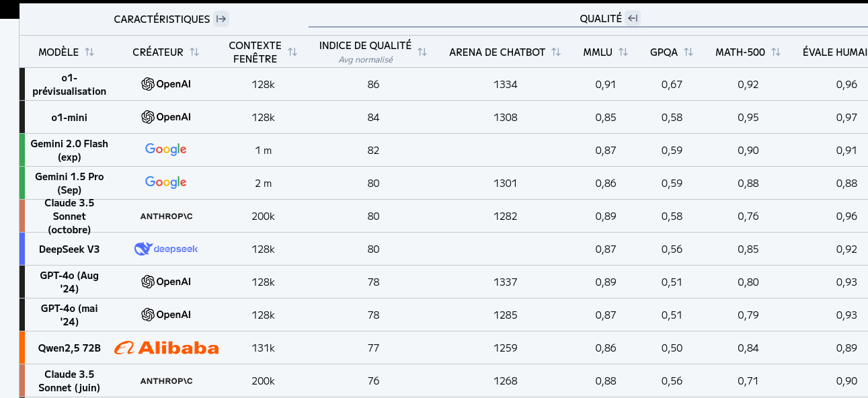Click Google logo in Gemini 2.0 Flash row

click(x=166, y=150)
